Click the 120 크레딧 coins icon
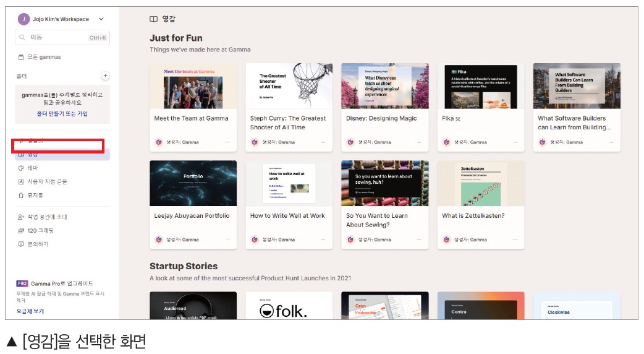This screenshot has width=644, height=354. click(22, 230)
